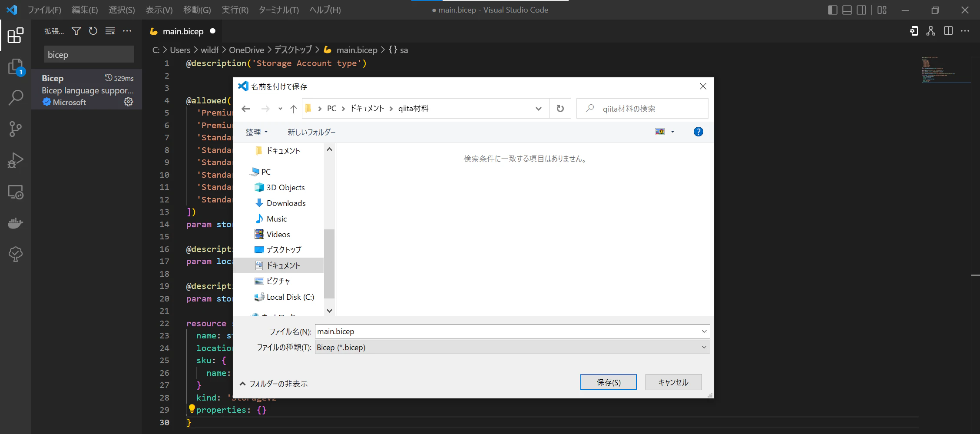
Task: Open Bicep extension manage gear
Action: pyautogui.click(x=128, y=102)
